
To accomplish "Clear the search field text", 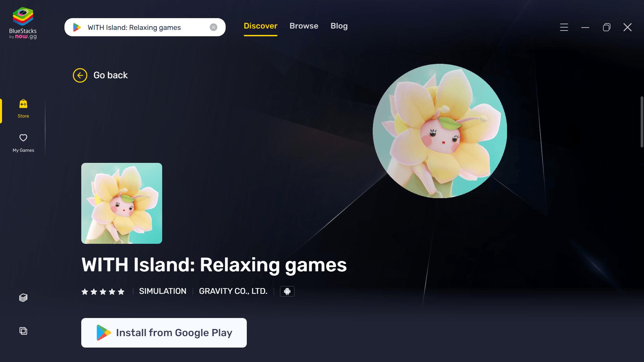I will pyautogui.click(x=214, y=27).
